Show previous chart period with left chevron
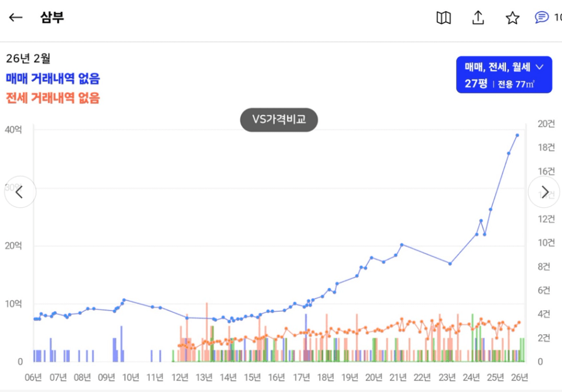This screenshot has width=562, height=392. pyautogui.click(x=19, y=192)
